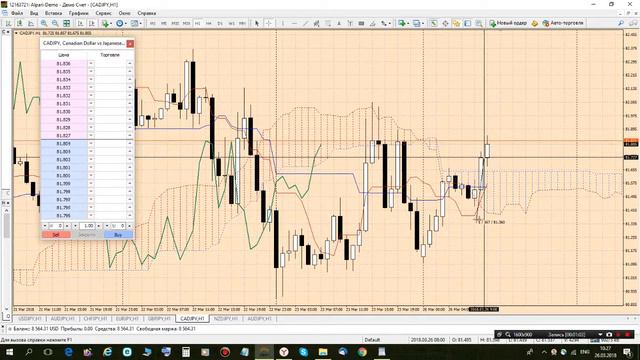
Task: Select the D1 timeframe
Action: (x=220, y=23)
